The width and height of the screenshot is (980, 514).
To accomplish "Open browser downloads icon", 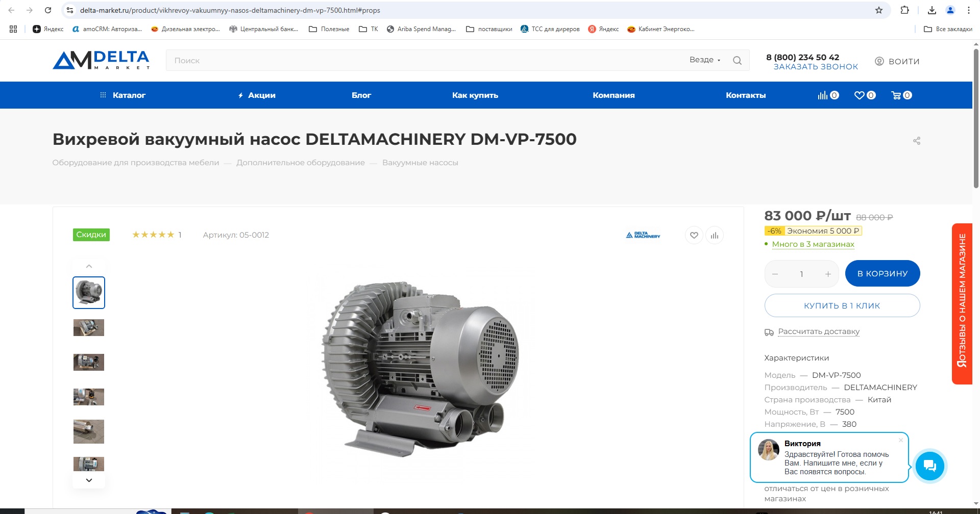I will [932, 10].
